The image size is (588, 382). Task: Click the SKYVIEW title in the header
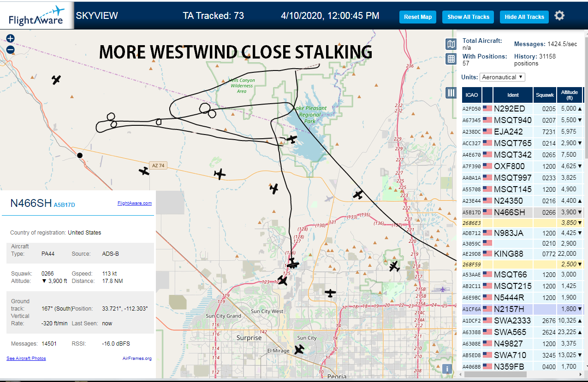(x=97, y=16)
